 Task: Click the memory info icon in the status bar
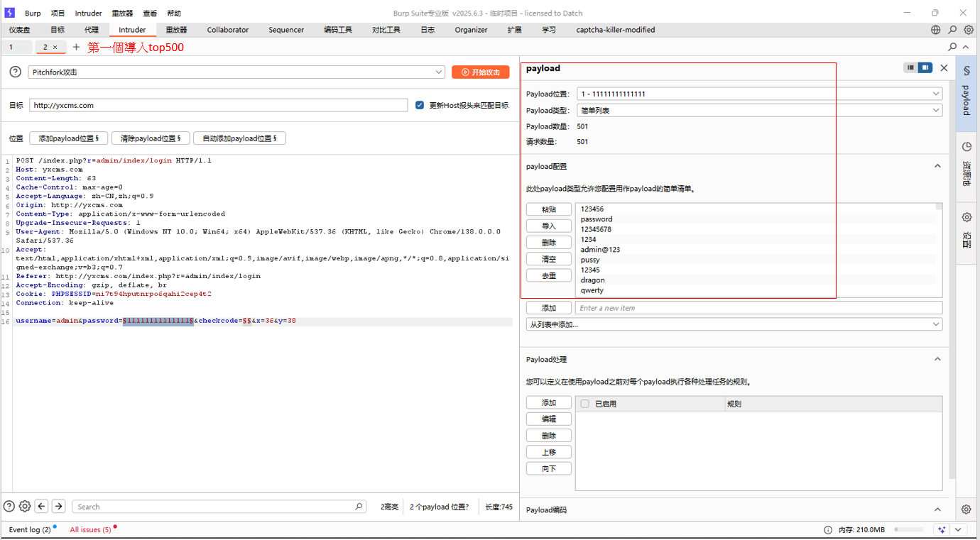tap(828, 530)
